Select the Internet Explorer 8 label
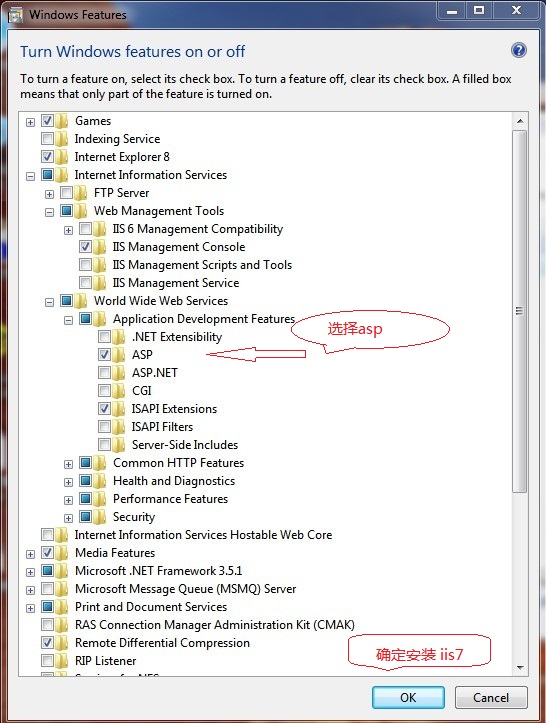The width and height of the screenshot is (546, 723). tap(122, 157)
